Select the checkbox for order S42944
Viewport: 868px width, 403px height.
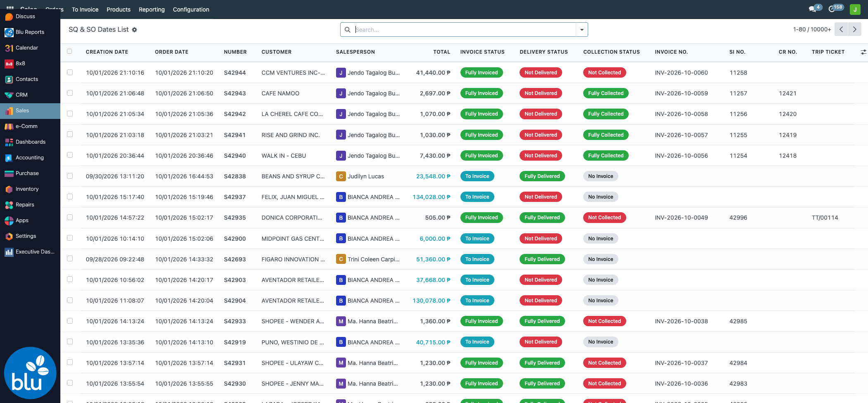(x=70, y=72)
